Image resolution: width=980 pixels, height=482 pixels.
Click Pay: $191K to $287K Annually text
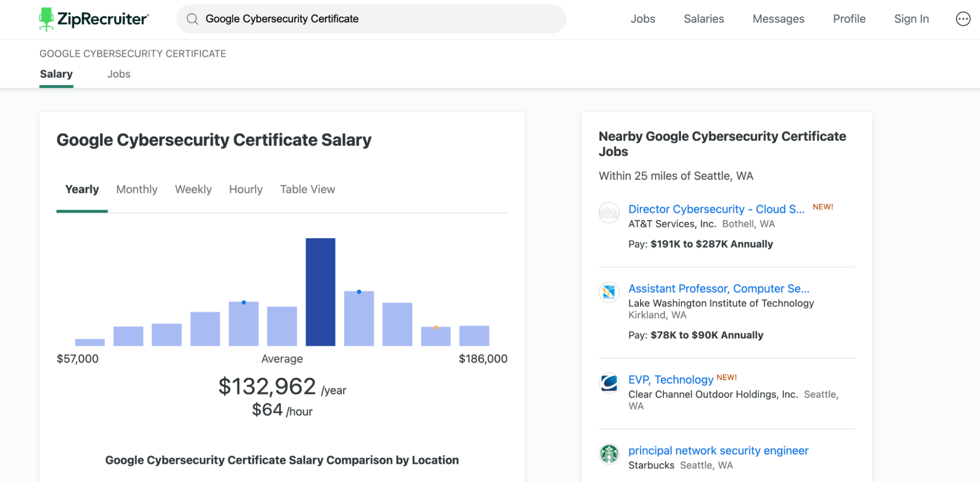(701, 244)
